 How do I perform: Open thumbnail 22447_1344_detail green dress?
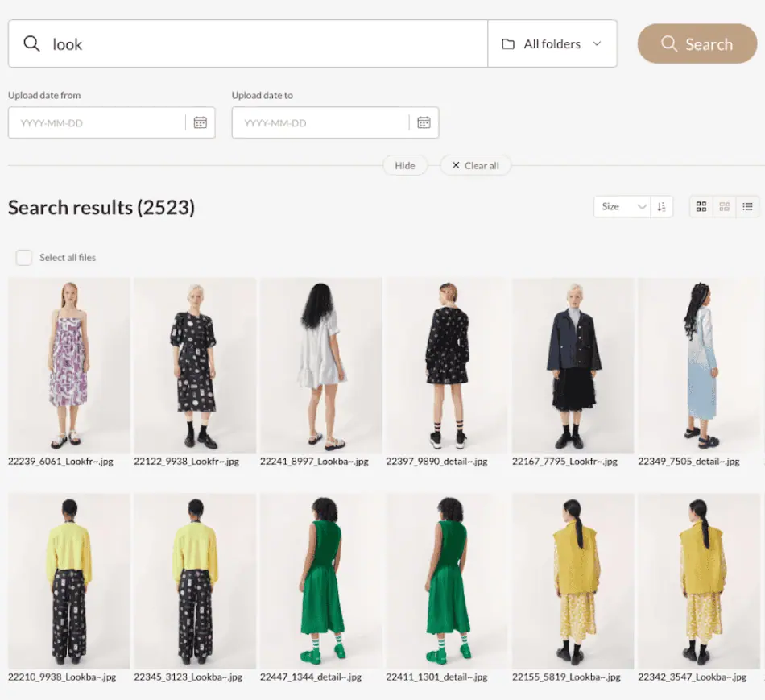(x=321, y=581)
